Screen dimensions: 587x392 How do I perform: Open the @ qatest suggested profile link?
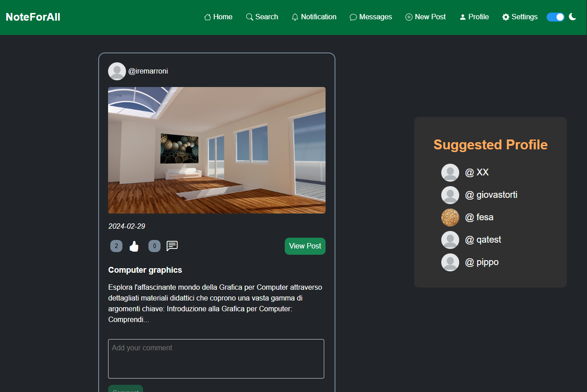[483, 240]
